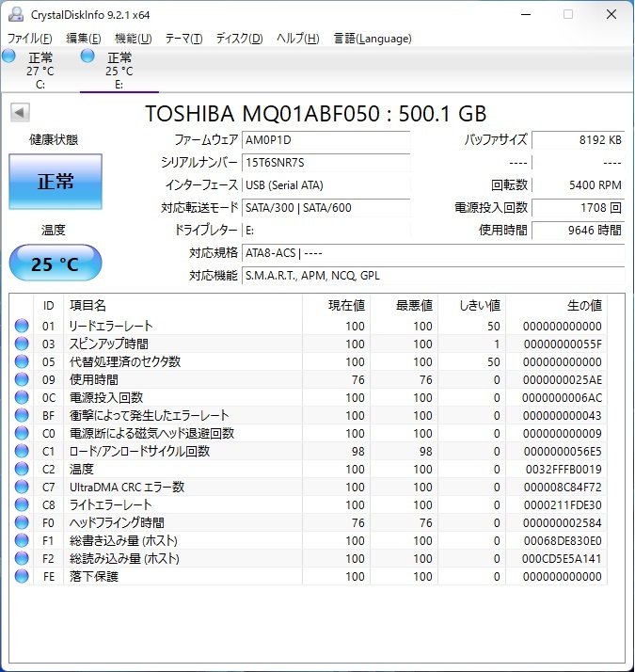Open the ディスク(D) menu
Image resolution: width=635 pixels, height=672 pixels.
click(x=239, y=39)
